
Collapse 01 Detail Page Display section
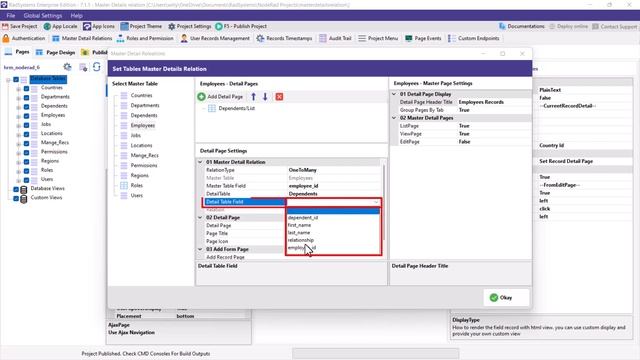(x=394, y=94)
